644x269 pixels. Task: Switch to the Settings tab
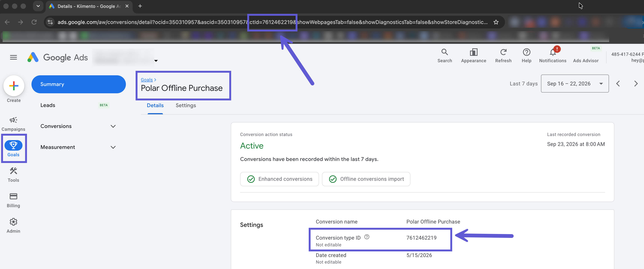click(186, 105)
